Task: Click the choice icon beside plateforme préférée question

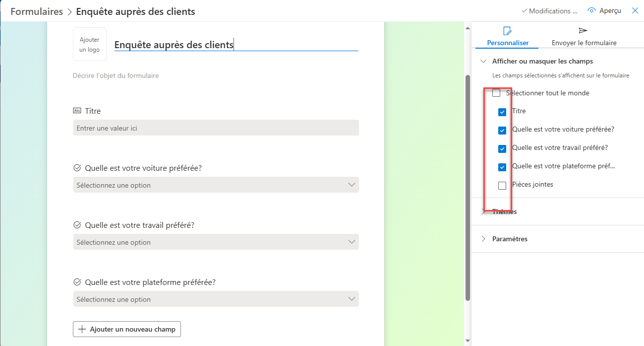Action: tap(77, 282)
